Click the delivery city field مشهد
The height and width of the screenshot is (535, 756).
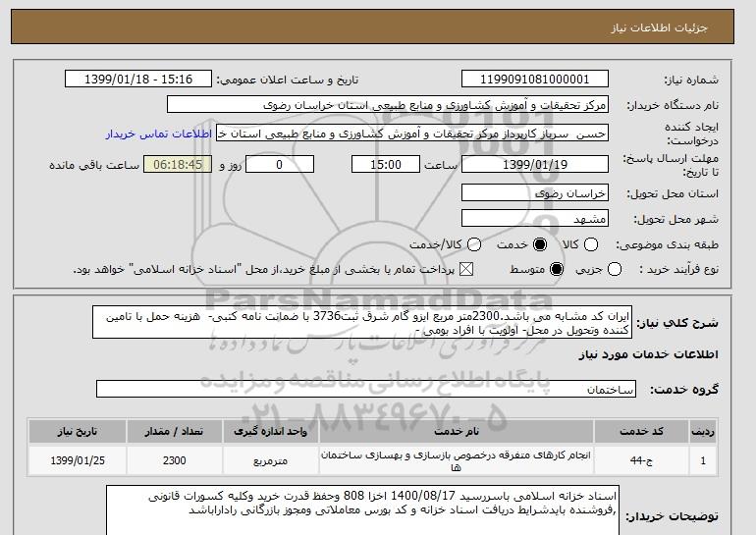pyautogui.click(x=535, y=218)
